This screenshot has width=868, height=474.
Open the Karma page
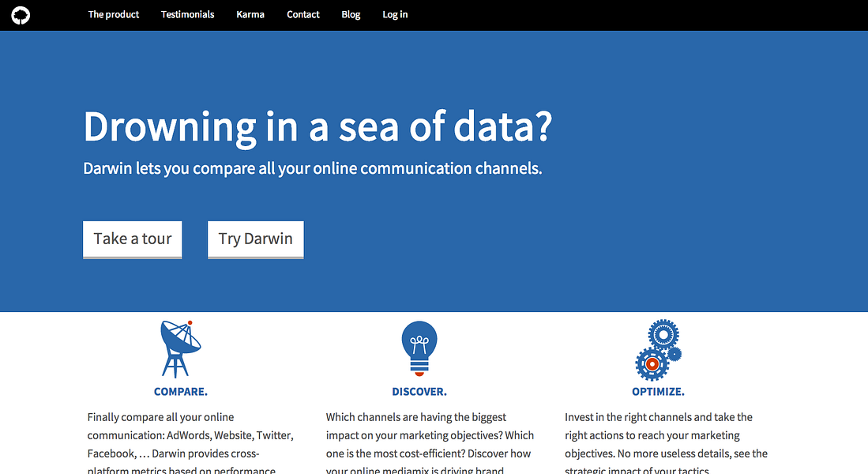250,14
